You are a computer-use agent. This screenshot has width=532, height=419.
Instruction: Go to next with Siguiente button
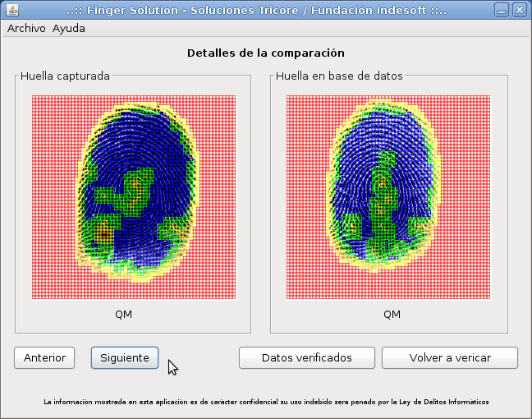125,357
